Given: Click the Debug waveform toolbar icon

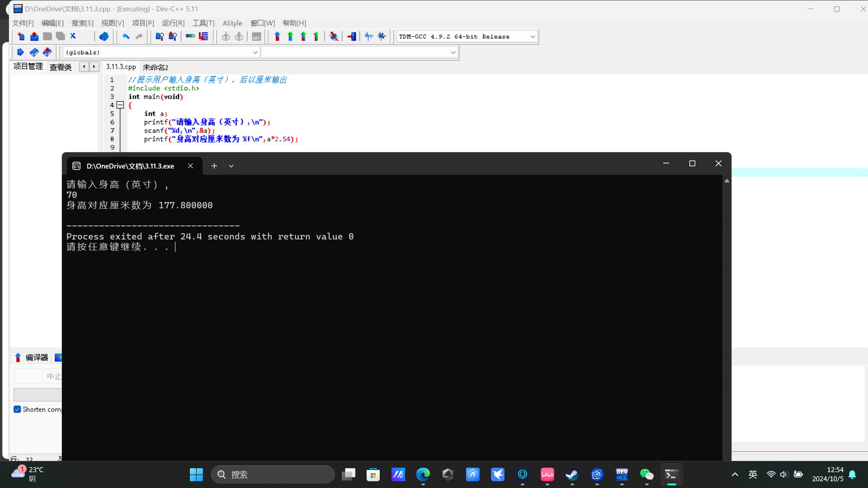Looking at the screenshot, I should [x=369, y=37].
